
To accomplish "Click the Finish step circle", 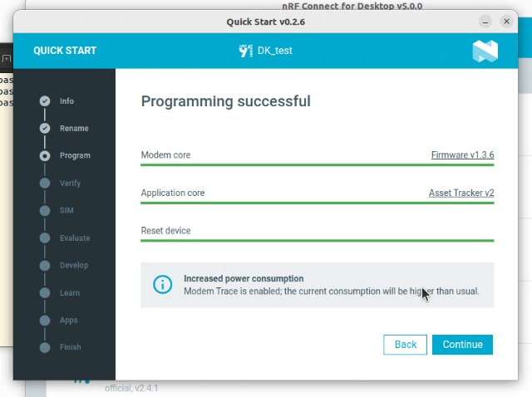I will point(45,347).
